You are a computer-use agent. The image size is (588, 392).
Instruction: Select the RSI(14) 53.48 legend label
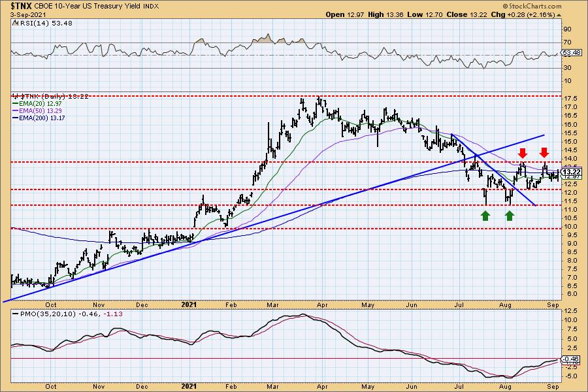(45, 23)
